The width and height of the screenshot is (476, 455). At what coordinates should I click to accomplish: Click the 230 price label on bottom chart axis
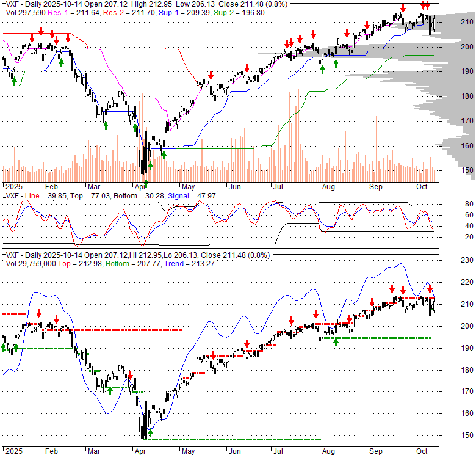(x=467, y=260)
